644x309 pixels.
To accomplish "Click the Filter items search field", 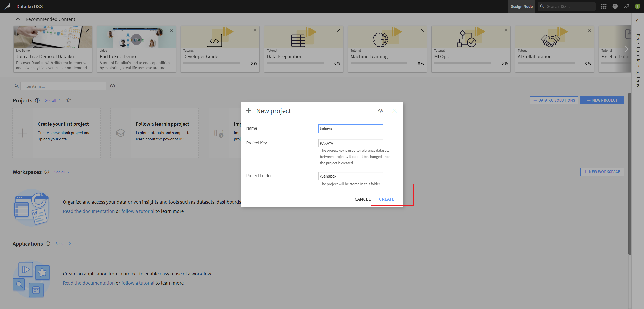I will click(63, 86).
